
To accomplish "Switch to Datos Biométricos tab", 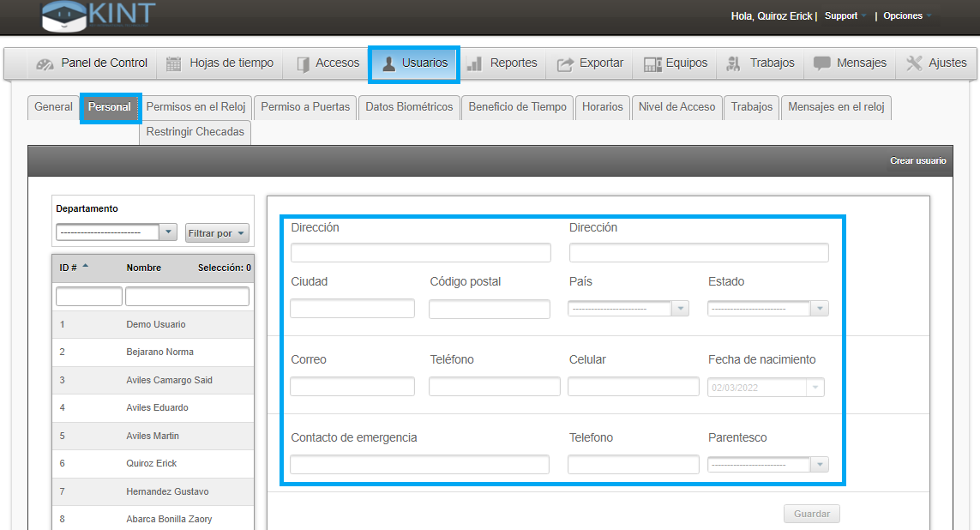I will [409, 107].
